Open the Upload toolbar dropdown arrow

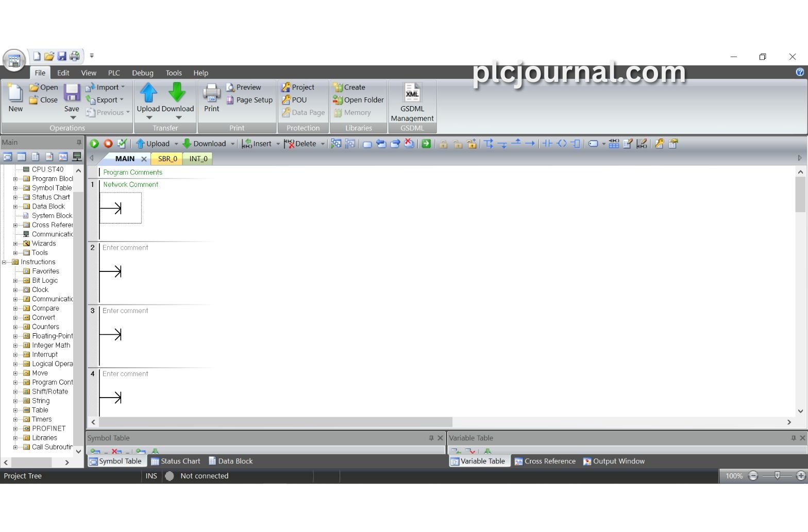(176, 144)
